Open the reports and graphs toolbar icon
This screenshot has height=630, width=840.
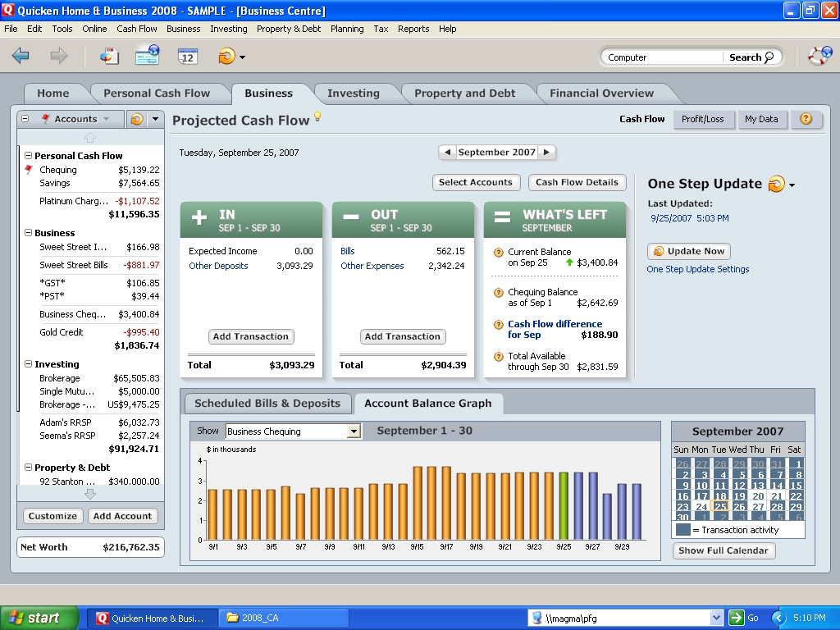pyautogui.click(x=109, y=56)
